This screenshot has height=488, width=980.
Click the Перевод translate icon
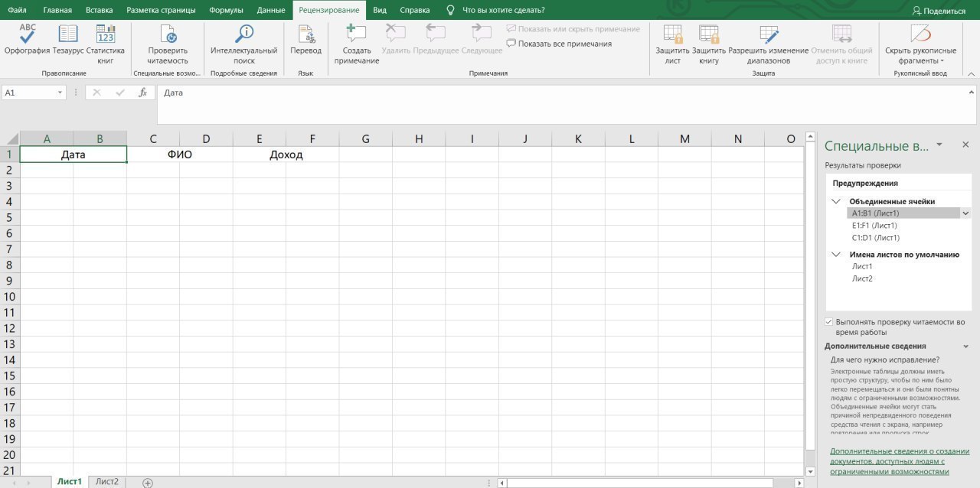(305, 35)
